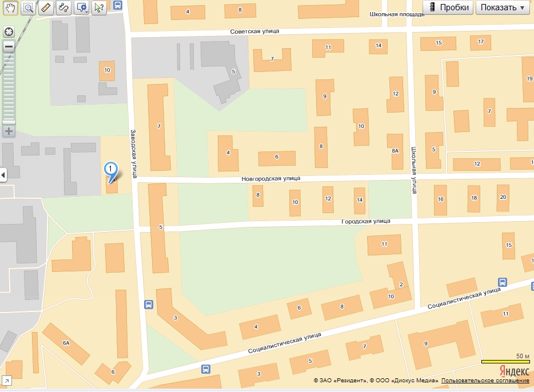This screenshot has height=392, width=534.
Task: Activate the zoom-to-area magnifier tool
Action: 29,7
